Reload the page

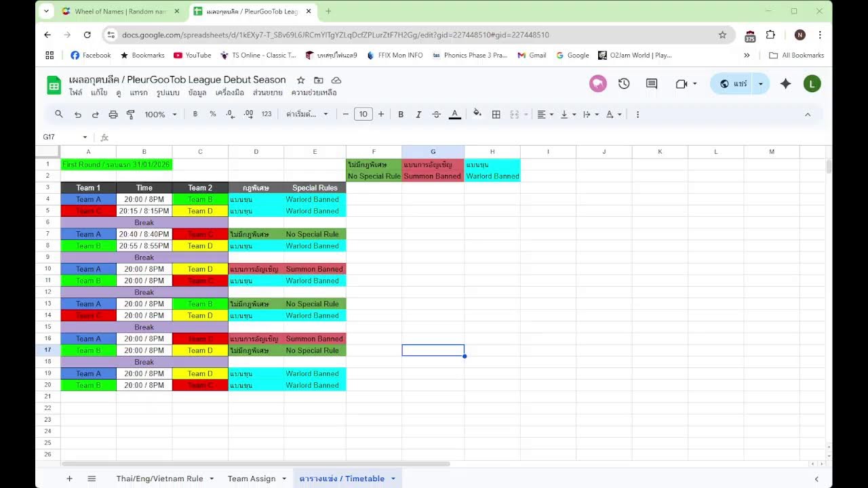(87, 35)
